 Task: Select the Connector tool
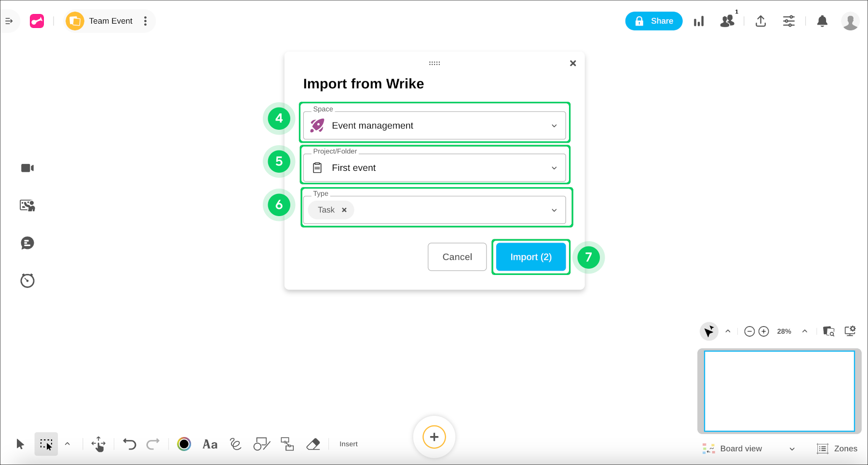click(x=287, y=444)
